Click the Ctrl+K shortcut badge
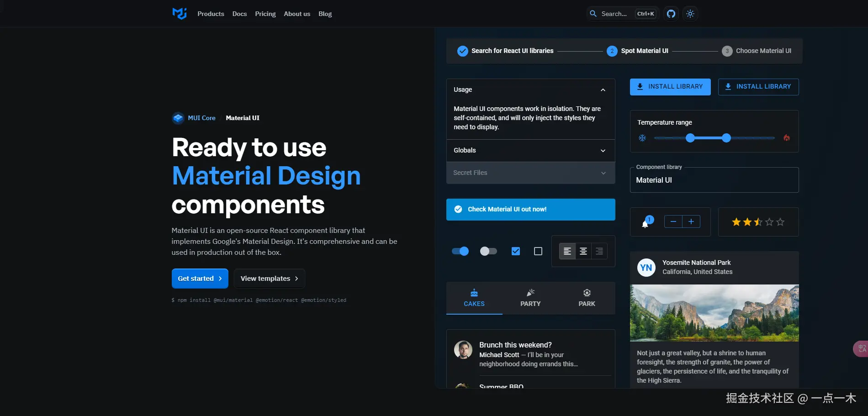The height and width of the screenshot is (416, 868). click(646, 14)
